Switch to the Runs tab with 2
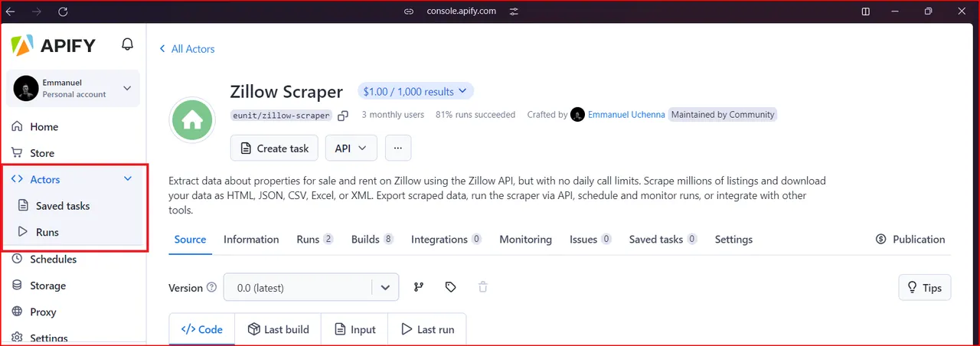Image resolution: width=980 pixels, height=346 pixels. [315, 240]
